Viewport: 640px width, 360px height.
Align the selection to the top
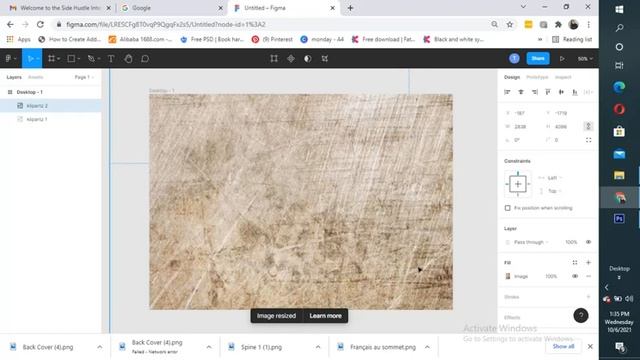point(548,92)
